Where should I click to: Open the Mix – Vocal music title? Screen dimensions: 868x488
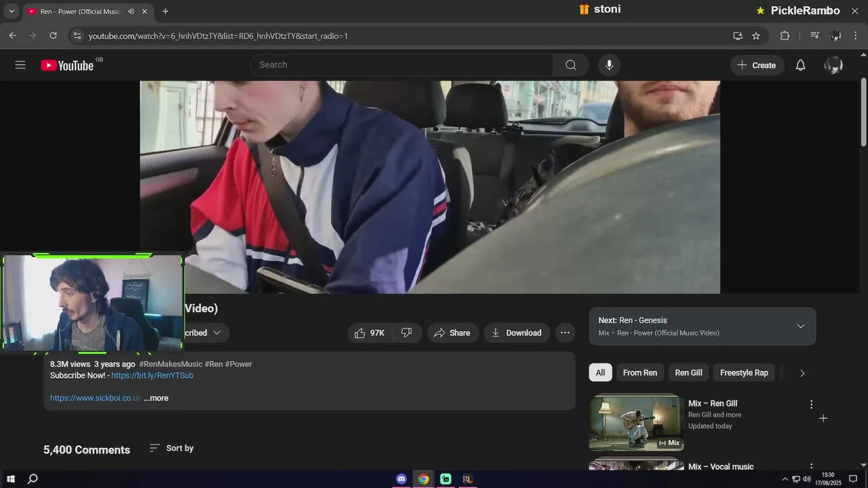pos(721,466)
